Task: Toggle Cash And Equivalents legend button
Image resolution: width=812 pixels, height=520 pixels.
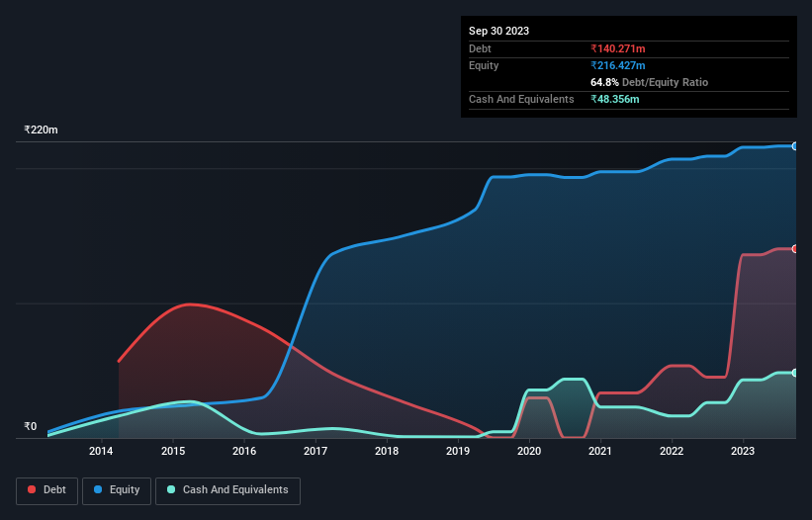Action: pyautogui.click(x=227, y=490)
